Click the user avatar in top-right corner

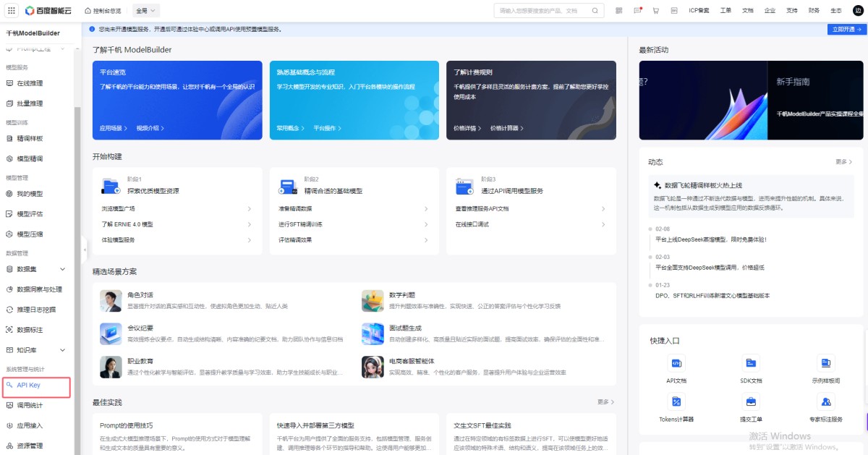click(x=858, y=11)
